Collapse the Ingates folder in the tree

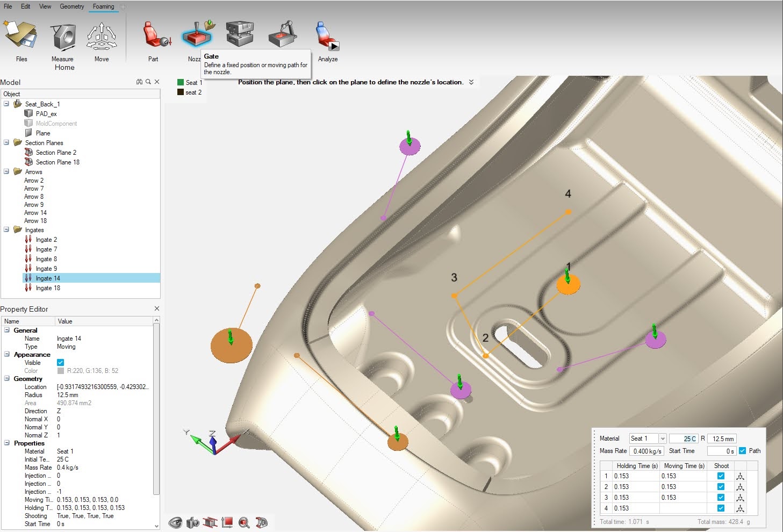(6, 229)
